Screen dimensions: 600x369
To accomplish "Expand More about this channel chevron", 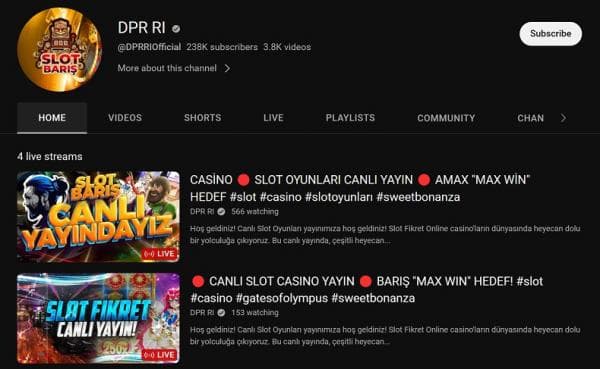I will [227, 68].
